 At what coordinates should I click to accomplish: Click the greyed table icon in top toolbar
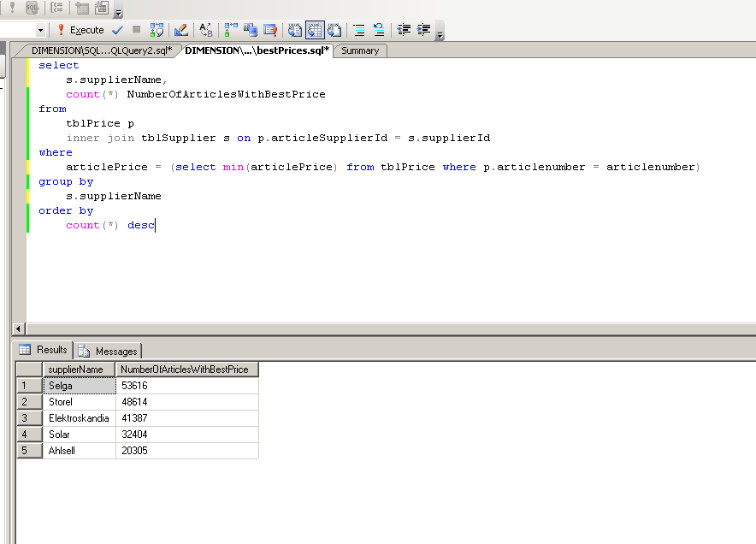click(82, 8)
